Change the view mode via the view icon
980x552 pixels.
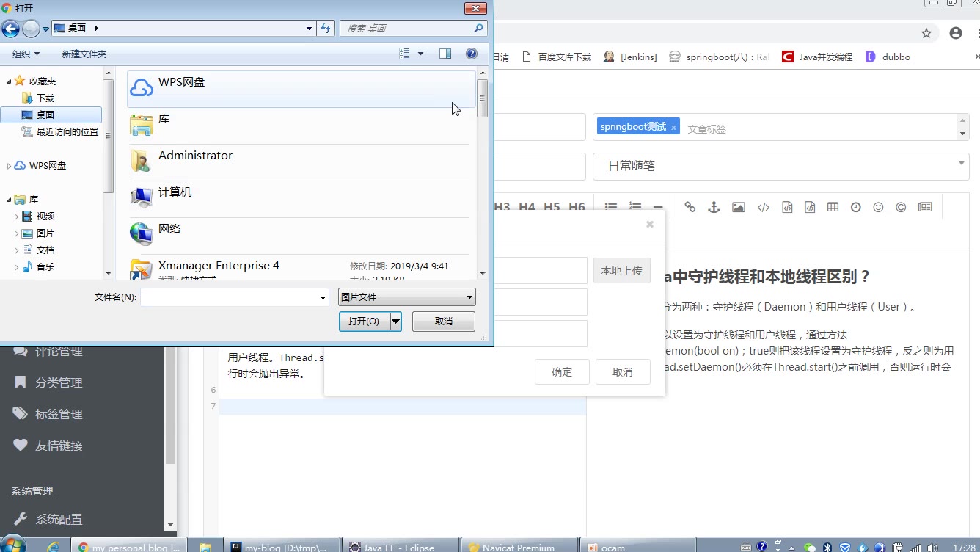coord(404,54)
